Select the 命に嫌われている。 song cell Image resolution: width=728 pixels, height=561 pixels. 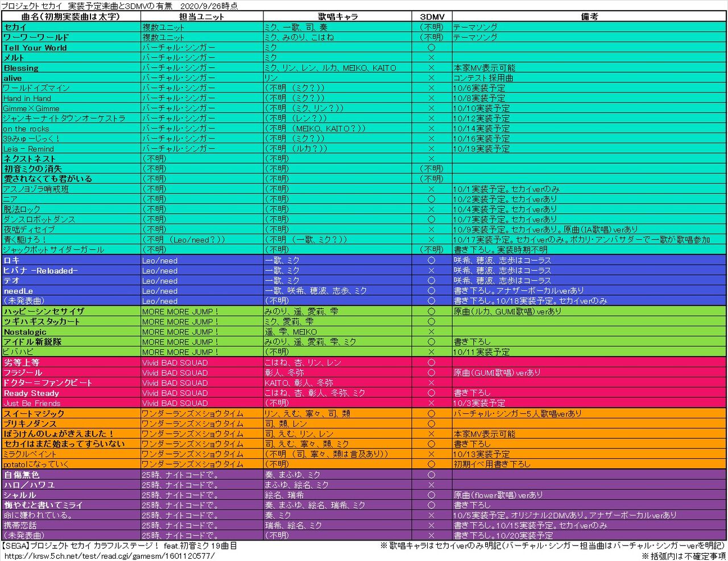71,515
